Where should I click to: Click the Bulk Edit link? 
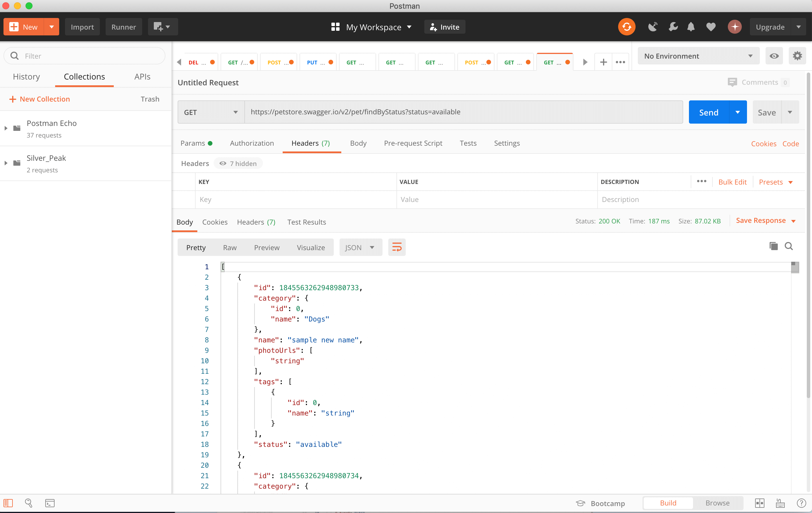point(732,182)
